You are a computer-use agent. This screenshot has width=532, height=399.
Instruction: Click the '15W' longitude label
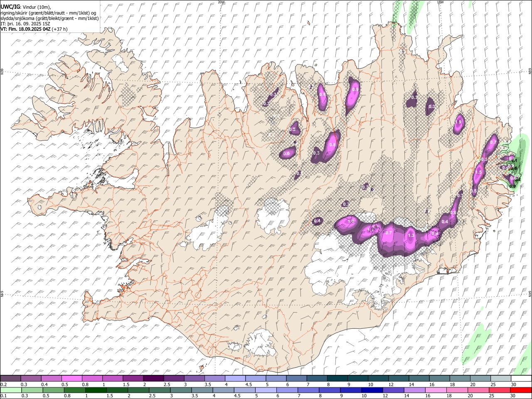pyautogui.click(x=440, y=2)
